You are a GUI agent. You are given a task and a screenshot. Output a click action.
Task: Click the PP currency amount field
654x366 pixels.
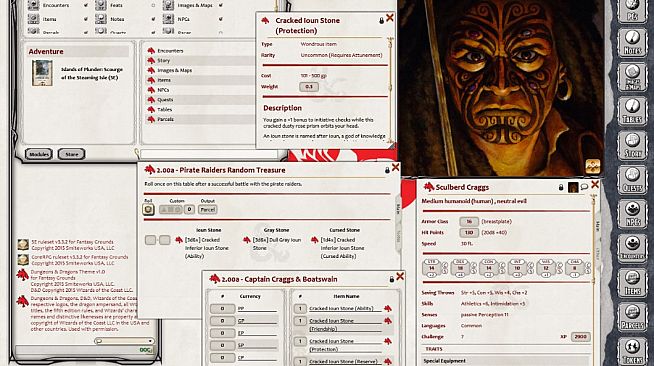[222, 309]
